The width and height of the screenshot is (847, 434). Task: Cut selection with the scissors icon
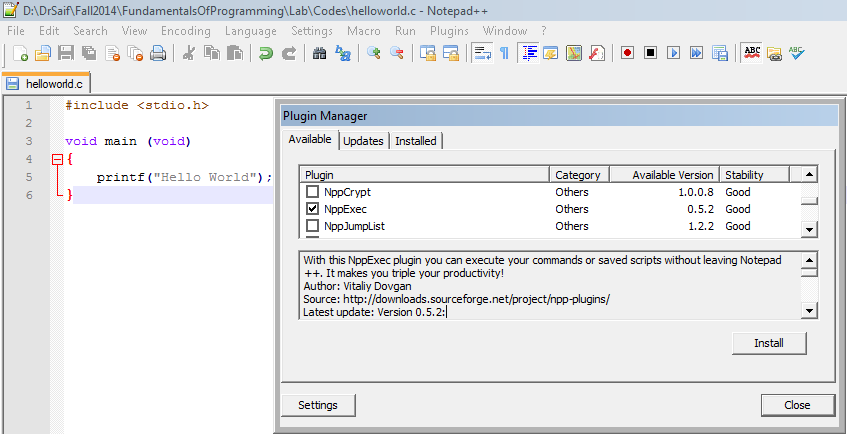click(x=189, y=53)
